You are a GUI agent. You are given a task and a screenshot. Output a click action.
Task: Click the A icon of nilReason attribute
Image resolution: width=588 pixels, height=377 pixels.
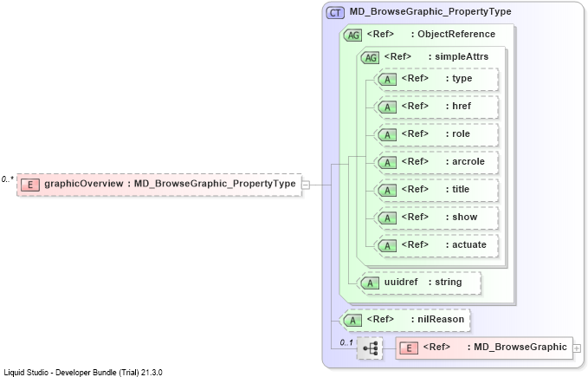click(352, 321)
